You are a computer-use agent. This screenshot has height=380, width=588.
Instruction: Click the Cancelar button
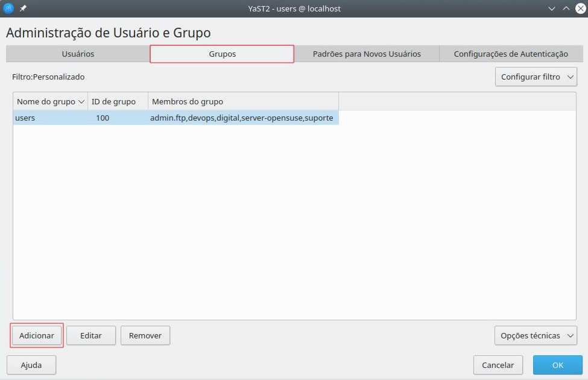pyautogui.click(x=498, y=365)
